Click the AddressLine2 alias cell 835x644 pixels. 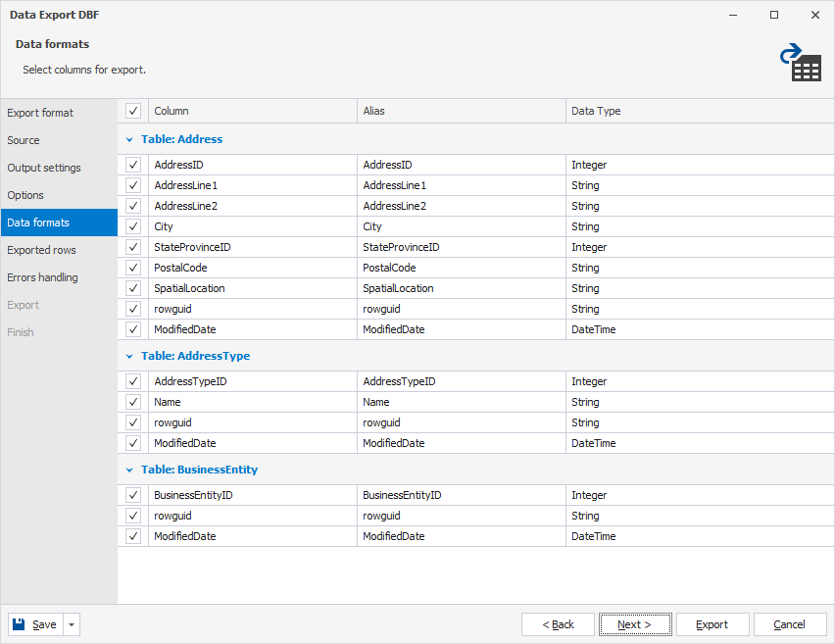click(462, 206)
